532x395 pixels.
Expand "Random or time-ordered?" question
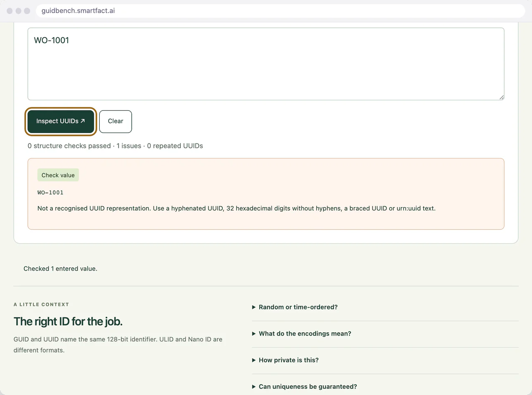pos(385,307)
